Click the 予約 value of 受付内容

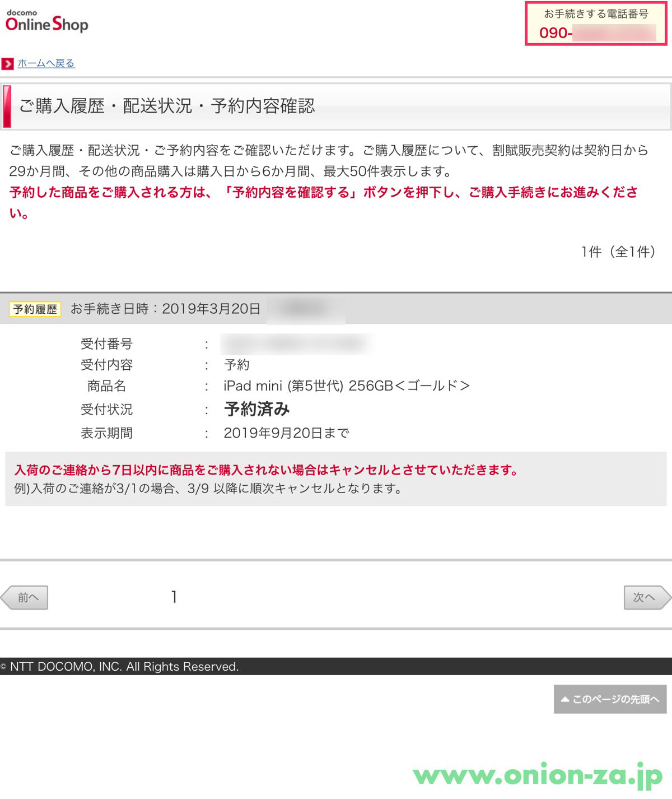click(x=237, y=365)
